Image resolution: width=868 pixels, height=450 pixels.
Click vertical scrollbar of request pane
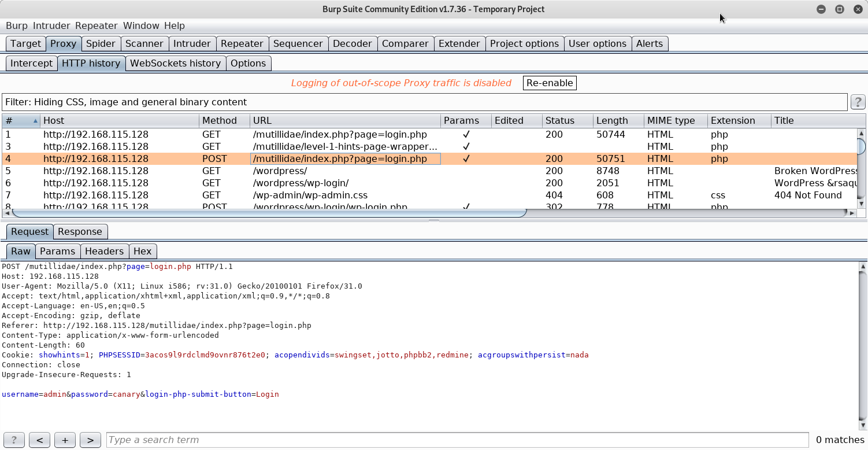coord(863,346)
